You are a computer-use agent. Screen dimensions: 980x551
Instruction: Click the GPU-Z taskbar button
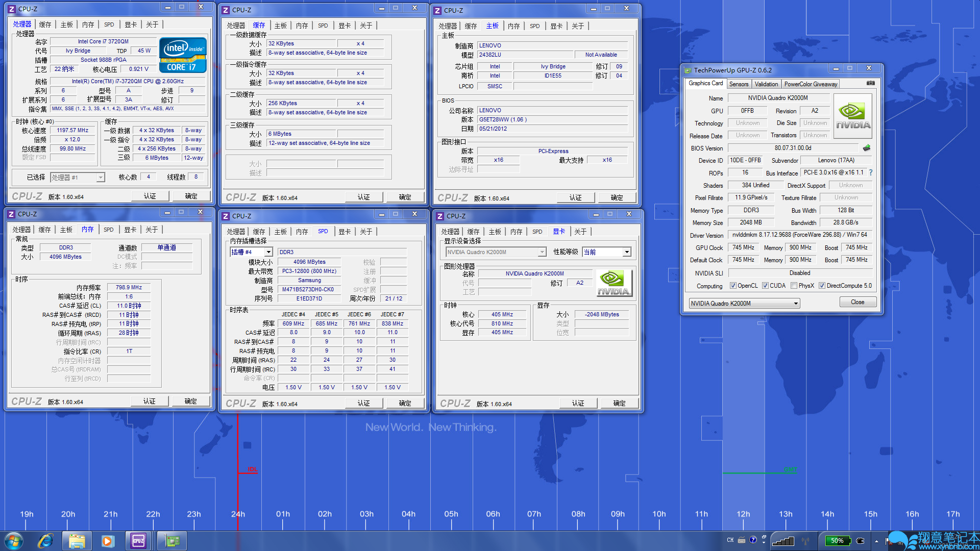(172, 541)
